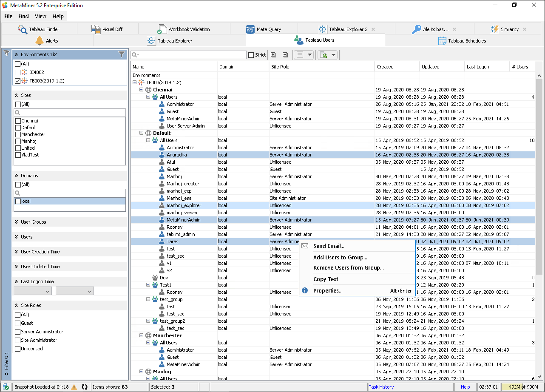Check the Chennai site checkbox
Viewport: 545px width, 392px height.
click(x=18, y=121)
